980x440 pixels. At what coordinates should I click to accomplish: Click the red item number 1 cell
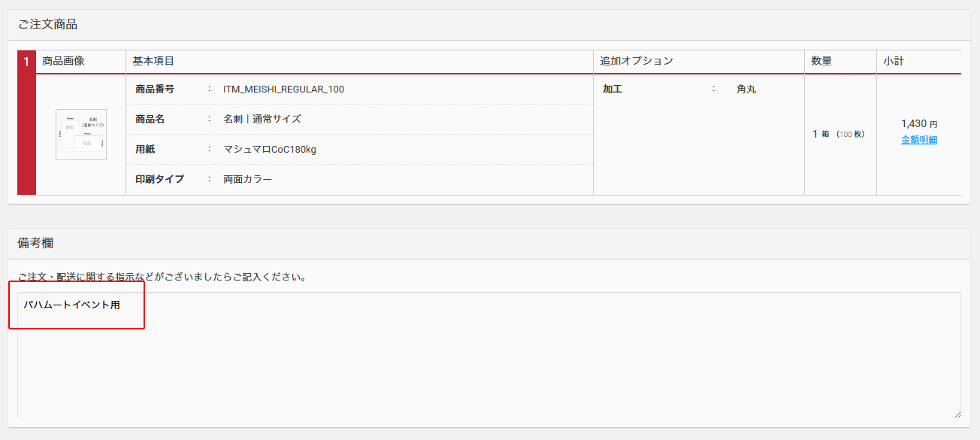click(26, 62)
